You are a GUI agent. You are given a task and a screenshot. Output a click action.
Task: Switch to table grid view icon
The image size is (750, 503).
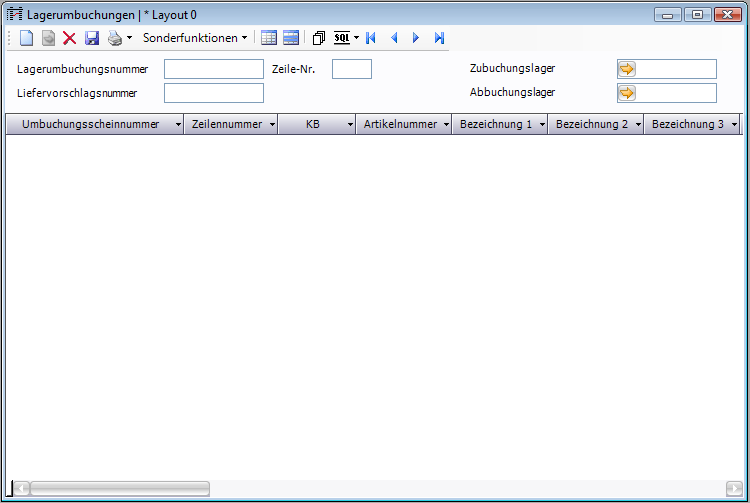click(268, 38)
